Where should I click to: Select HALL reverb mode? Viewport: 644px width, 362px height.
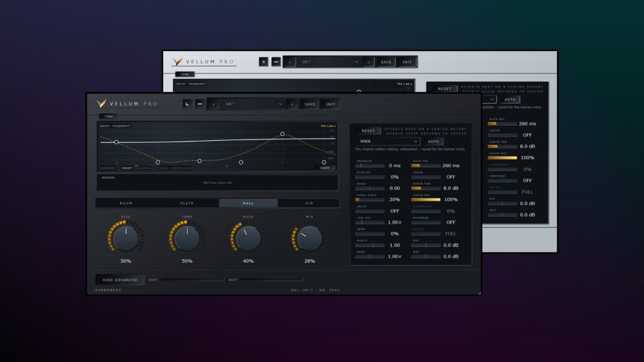click(248, 203)
